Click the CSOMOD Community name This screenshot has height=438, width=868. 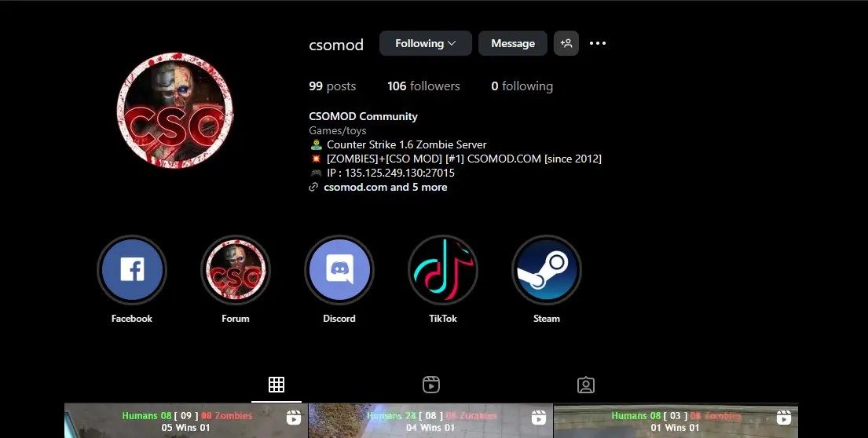pos(363,116)
